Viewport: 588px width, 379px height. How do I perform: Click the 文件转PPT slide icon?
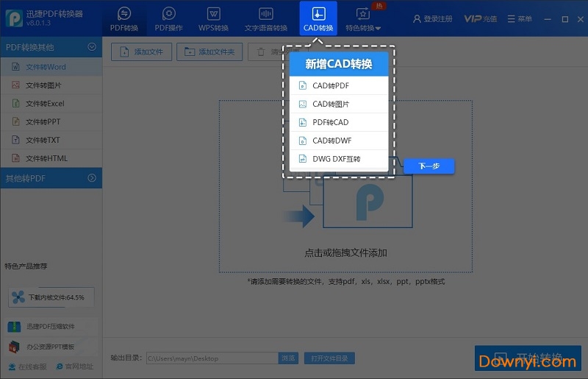tap(15, 121)
